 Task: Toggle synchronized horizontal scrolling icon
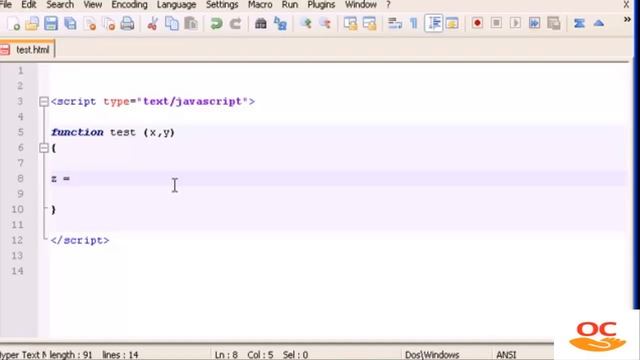pos(369,24)
